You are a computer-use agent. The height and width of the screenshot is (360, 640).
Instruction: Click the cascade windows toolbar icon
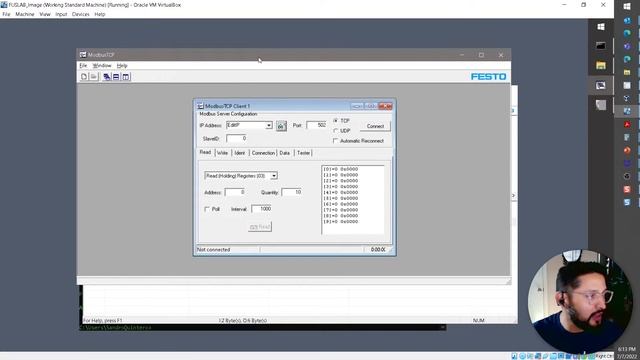107,77
